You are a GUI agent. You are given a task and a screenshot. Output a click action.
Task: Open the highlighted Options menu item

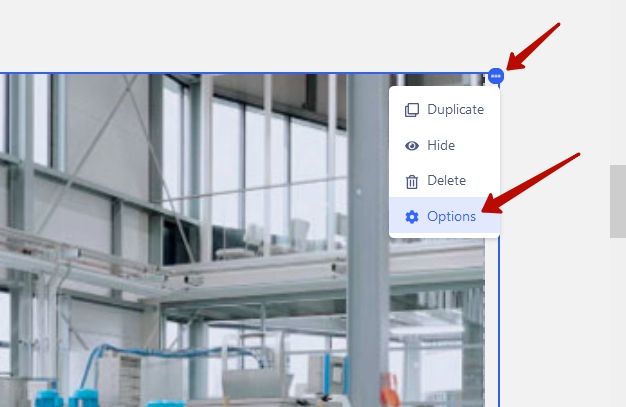[x=444, y=215]
